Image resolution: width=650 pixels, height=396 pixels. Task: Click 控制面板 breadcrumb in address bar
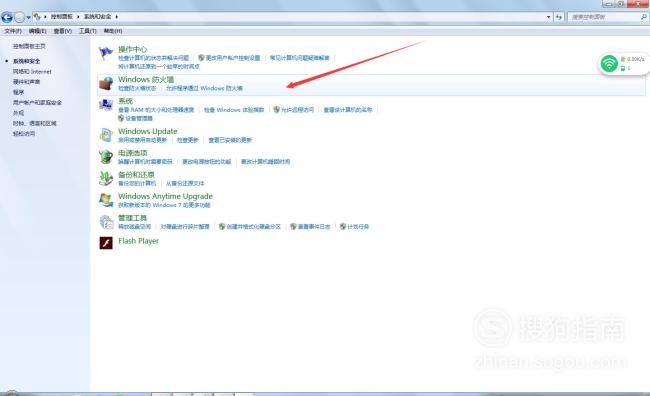coord(61,17)
